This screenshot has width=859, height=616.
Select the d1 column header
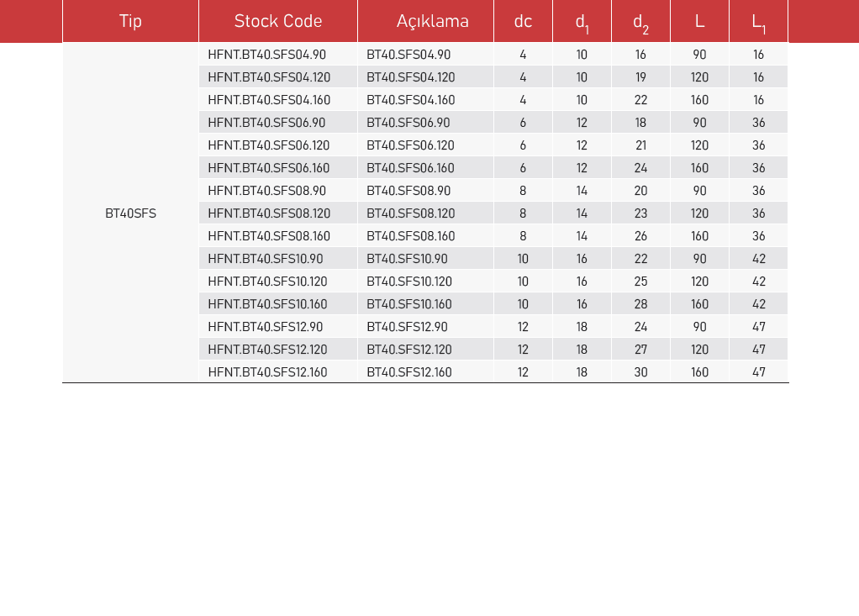(x=582, y=23)
